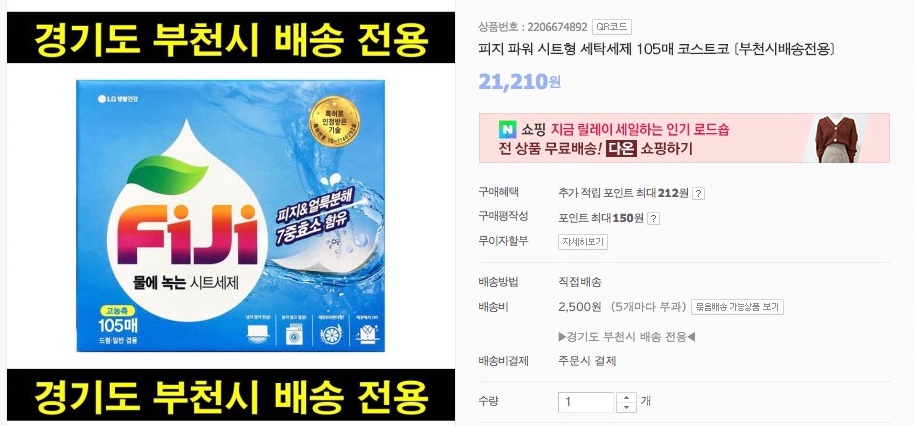915x426 pixels.
Task: Click the product title text
Action: tap(656, 49)
